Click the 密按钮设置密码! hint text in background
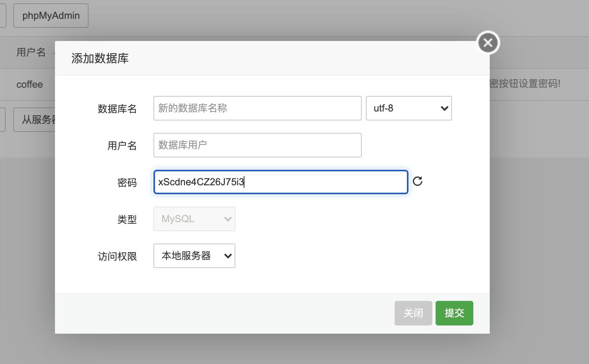The height and width of the screenshot is (364, 589). point(525,84)
